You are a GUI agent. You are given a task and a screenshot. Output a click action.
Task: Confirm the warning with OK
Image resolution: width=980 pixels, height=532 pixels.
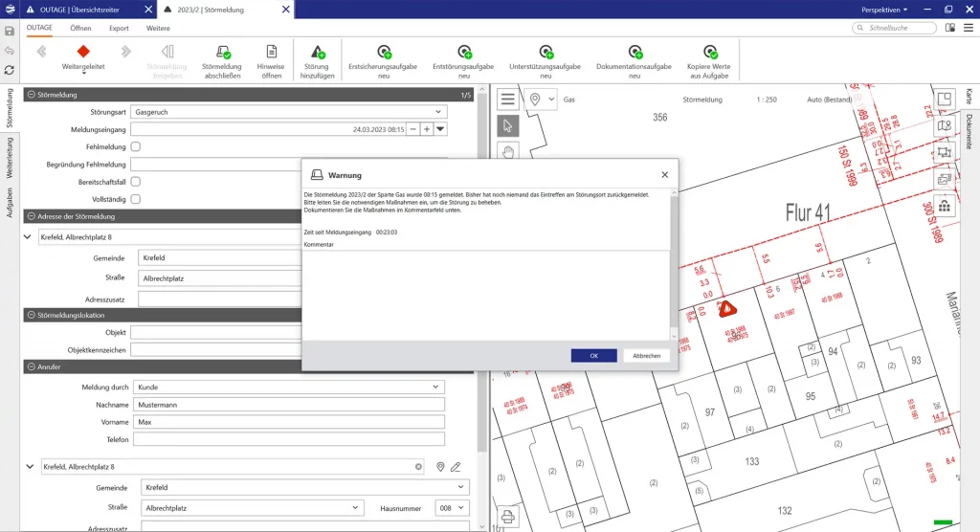click(x=593, y=355)
